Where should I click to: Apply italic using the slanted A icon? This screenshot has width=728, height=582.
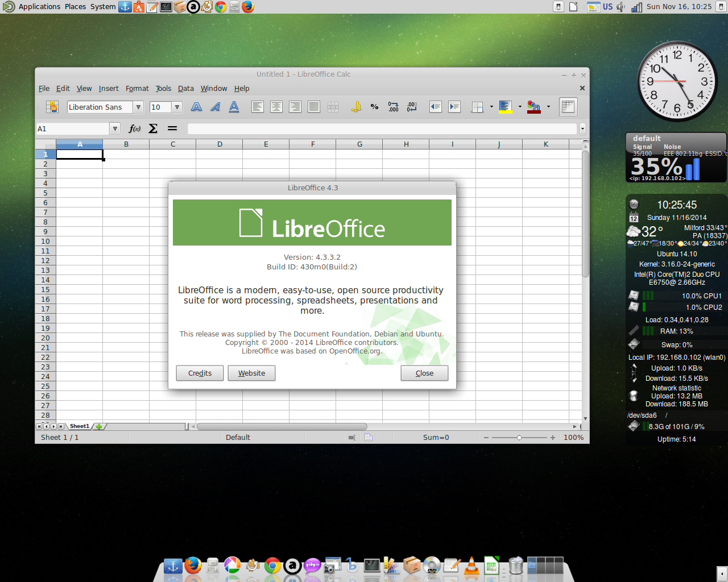click(x=216, y=107)
